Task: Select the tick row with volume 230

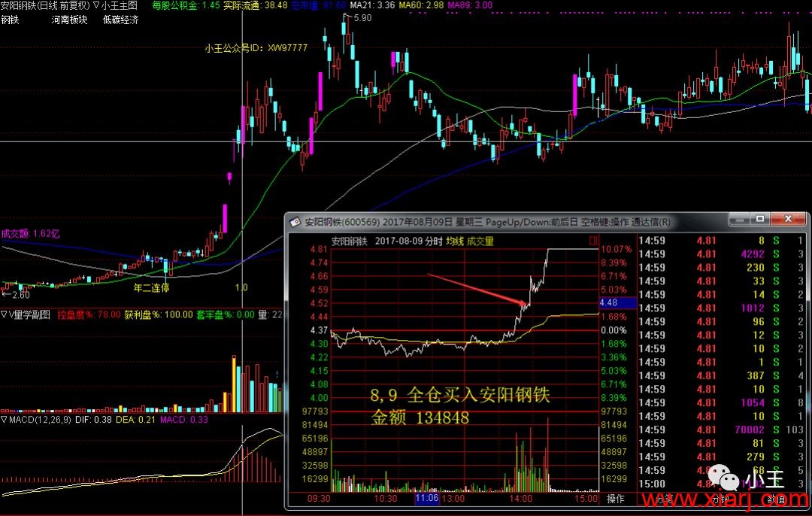Action: (721, 267)
